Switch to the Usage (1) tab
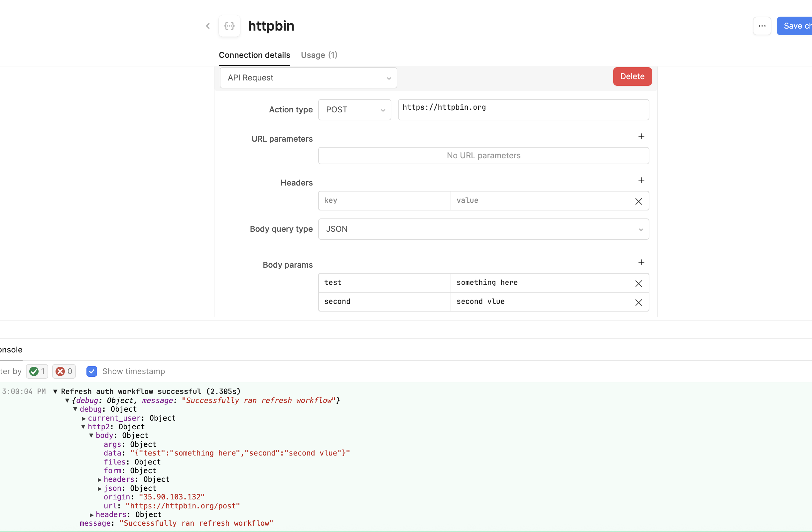The image size is (812, 532). tap(319, 55)
